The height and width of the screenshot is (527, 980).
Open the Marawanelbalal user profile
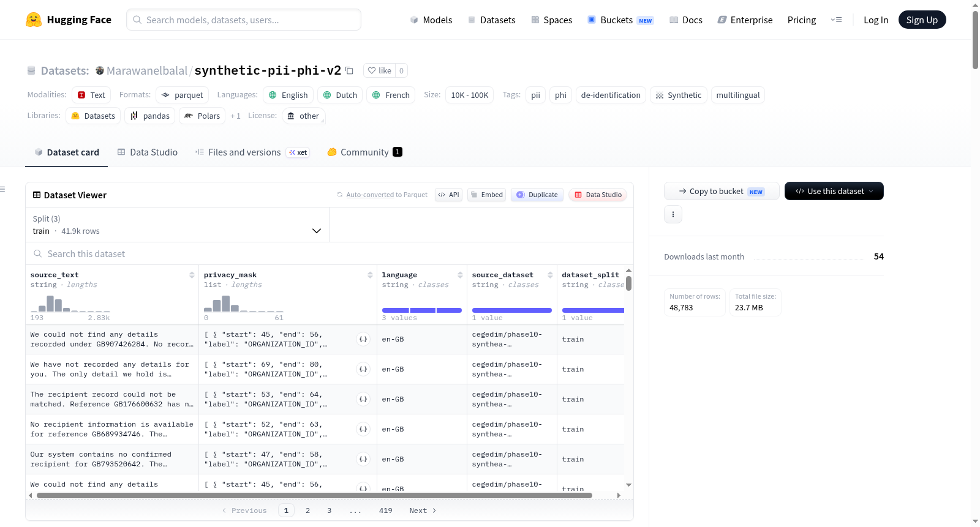point(147,70)
